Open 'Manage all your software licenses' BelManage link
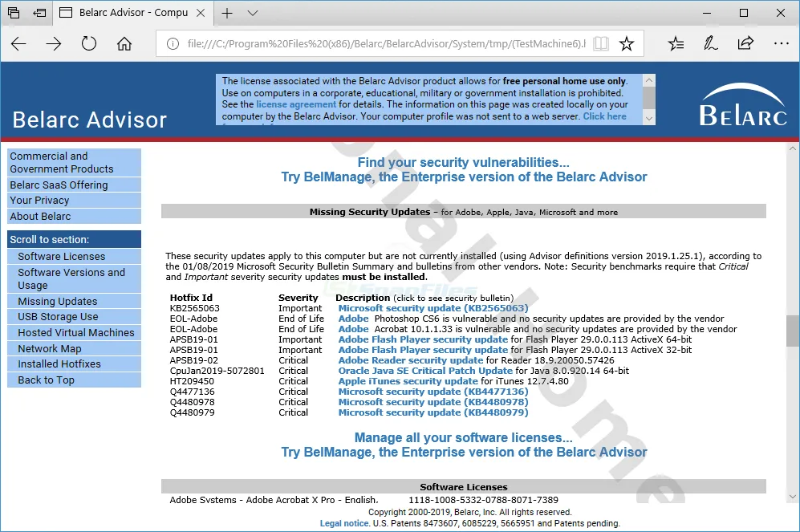The image size is (800, 532). click(x=464, y=445)
